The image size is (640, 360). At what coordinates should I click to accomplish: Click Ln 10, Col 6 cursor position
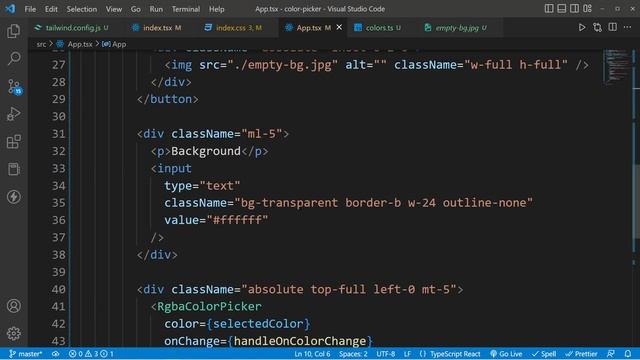pyautogui.click(x=312, y=353)
